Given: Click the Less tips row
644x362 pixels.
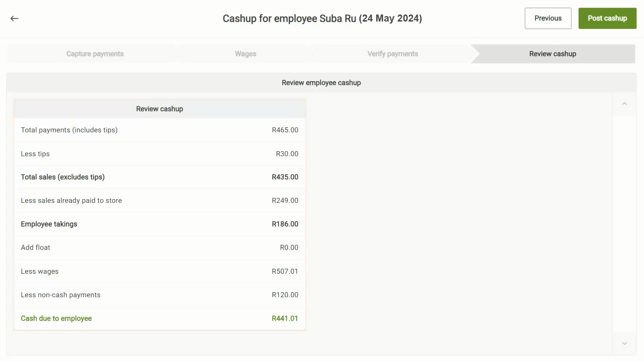Looking at the screenshot, I should [x=159, y=154].
